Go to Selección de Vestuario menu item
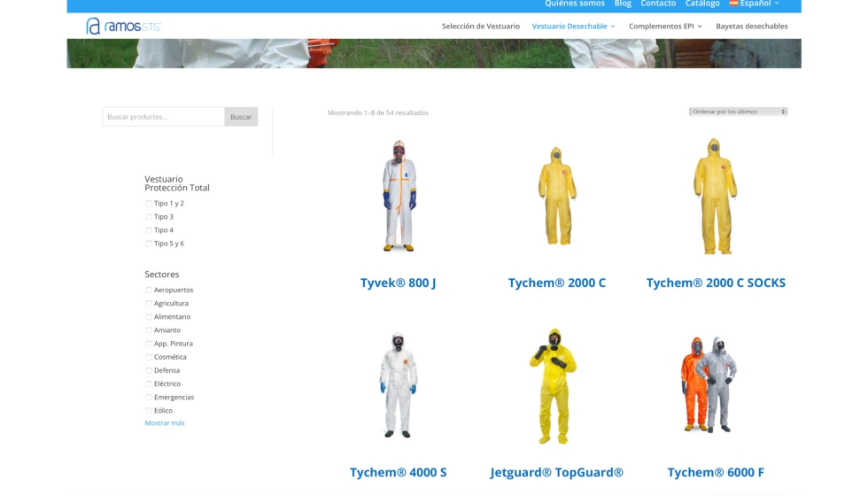Viewport: 868px width, 496px height. pyautogui.click(x=481, y=27)
